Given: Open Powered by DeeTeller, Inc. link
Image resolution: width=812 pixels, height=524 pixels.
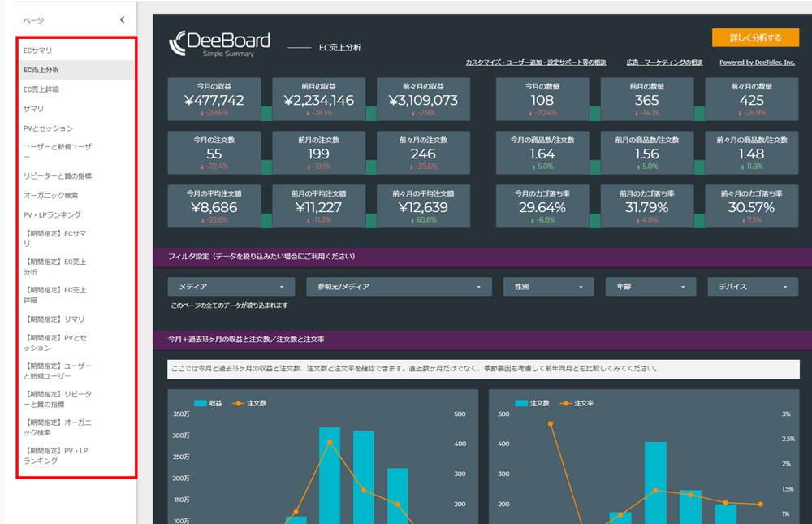Looking at the screenshot, I should (757, 63).
